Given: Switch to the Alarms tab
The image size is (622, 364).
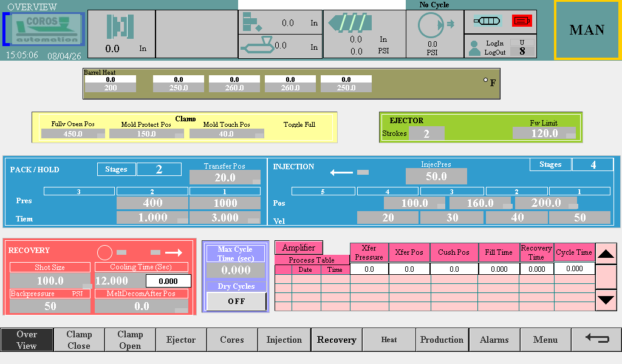Looking at the screenshot, I should coord(494,340).
